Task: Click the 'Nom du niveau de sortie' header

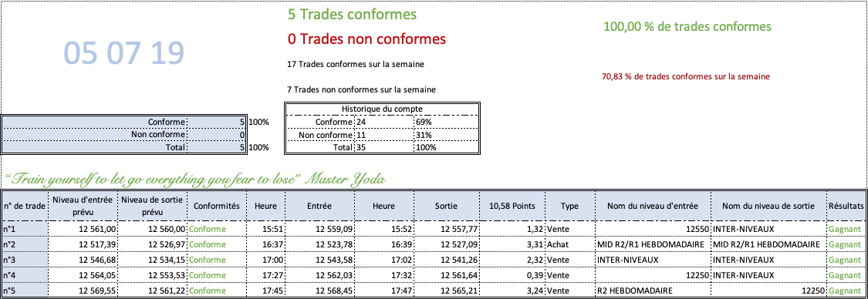Action: coord(768,206)
